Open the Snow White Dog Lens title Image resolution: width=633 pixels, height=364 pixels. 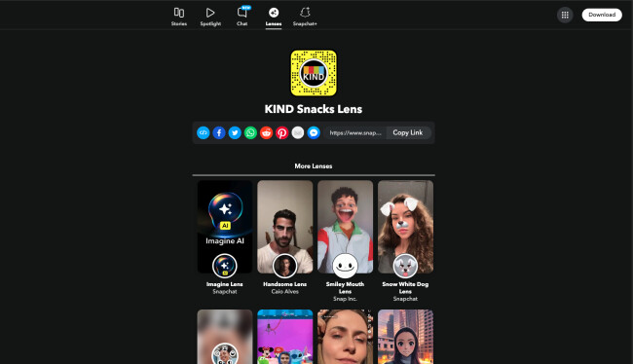point(405,288)
